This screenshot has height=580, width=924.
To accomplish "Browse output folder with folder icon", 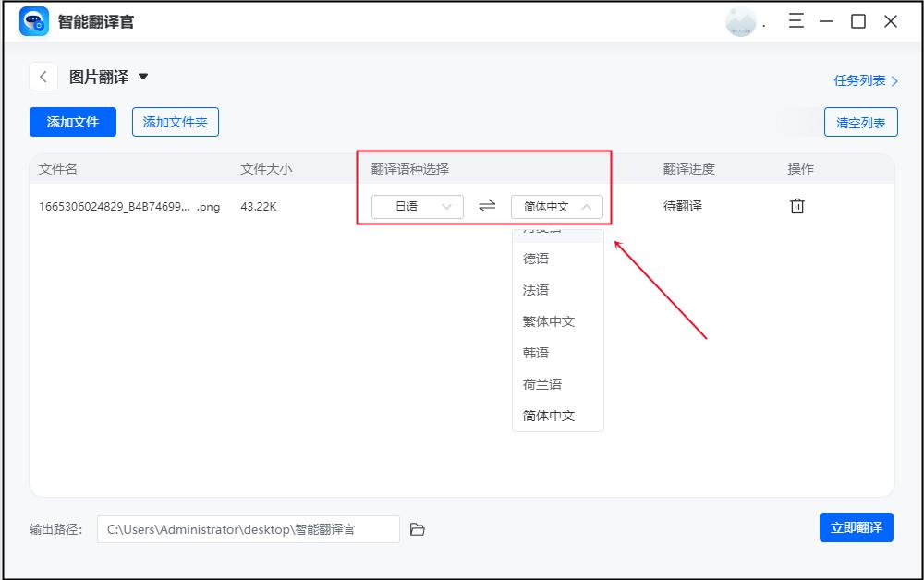I will 417,528.
